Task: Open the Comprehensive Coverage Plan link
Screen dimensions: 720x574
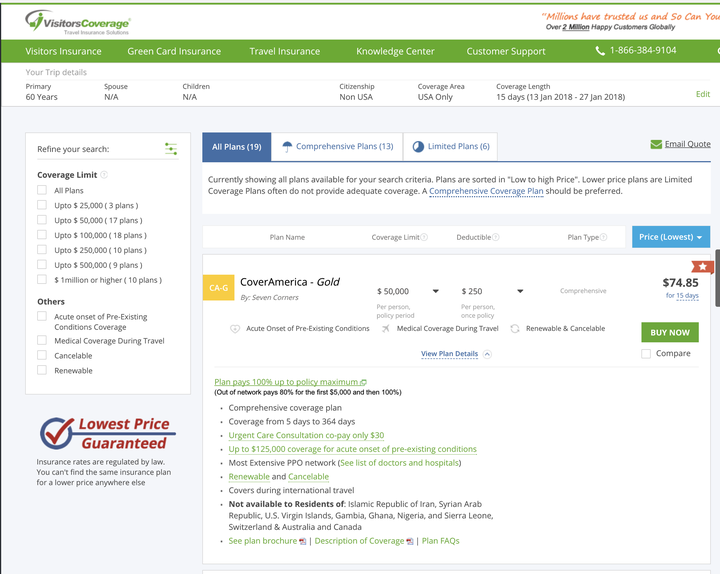Action: point(486,191)
